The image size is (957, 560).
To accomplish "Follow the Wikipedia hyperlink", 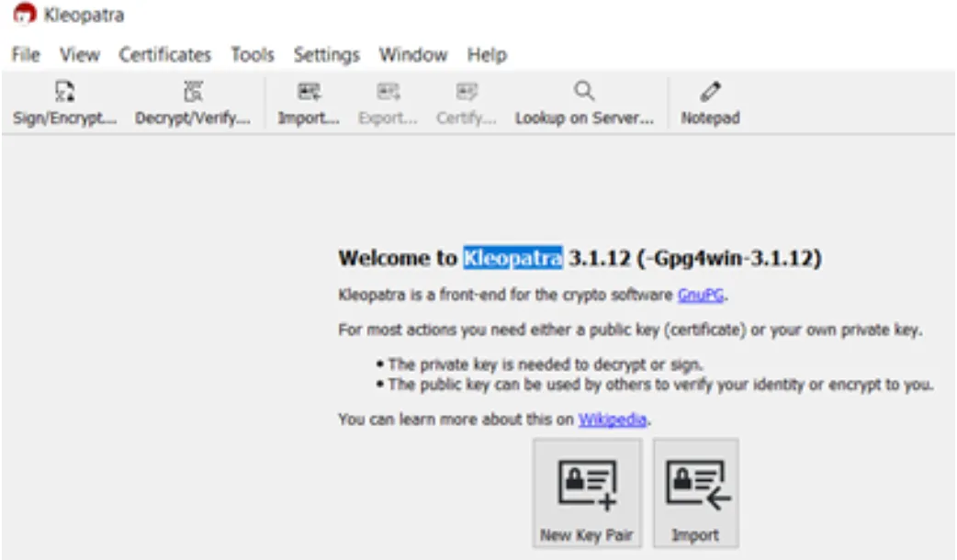I will pyautogui.click(x=613, y=420).
